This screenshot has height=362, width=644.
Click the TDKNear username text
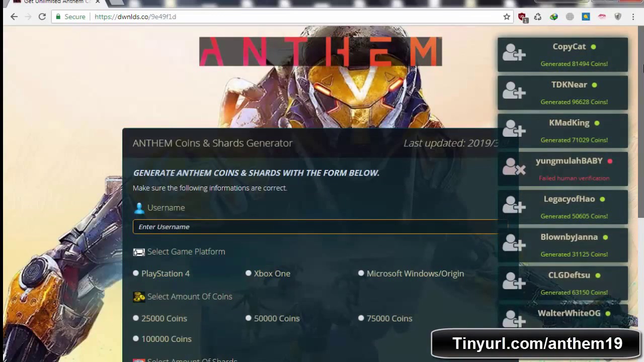pyautogui.click(x=569, y=84)
